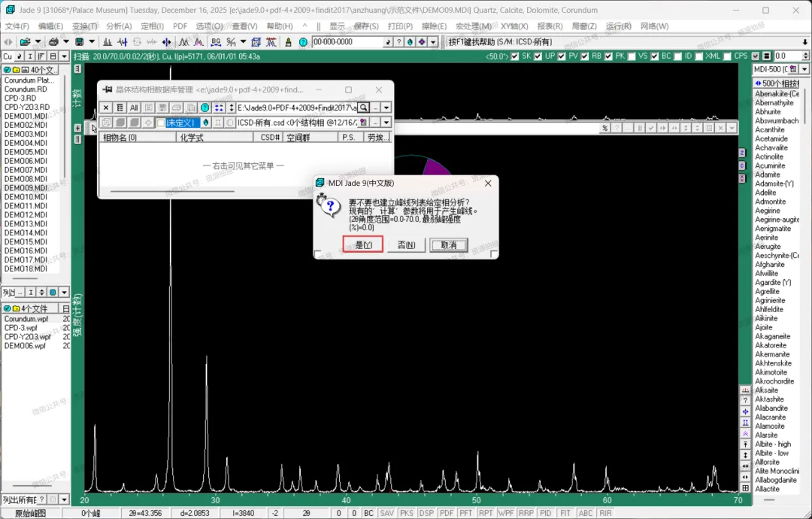Expand ICSD file dropdown in database manager
The image size is (812, 519).
pos(386,123)
